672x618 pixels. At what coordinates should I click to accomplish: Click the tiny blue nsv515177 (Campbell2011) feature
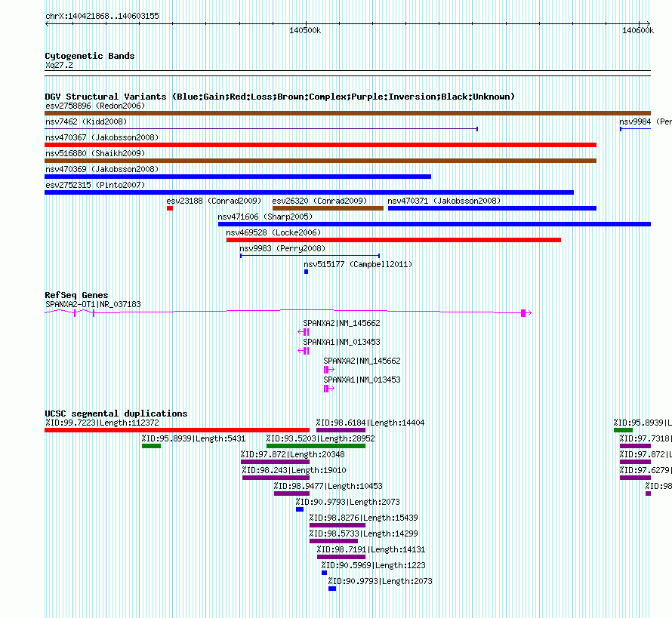pyautogui.click(x=306, y=272)
